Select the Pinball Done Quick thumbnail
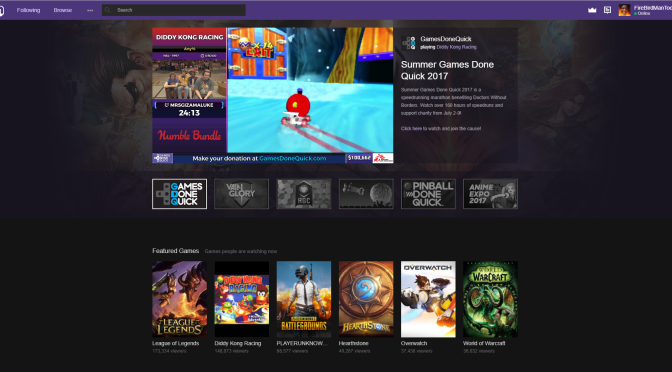The width and height of the screenshot is (672, 372). click(428, 194)
